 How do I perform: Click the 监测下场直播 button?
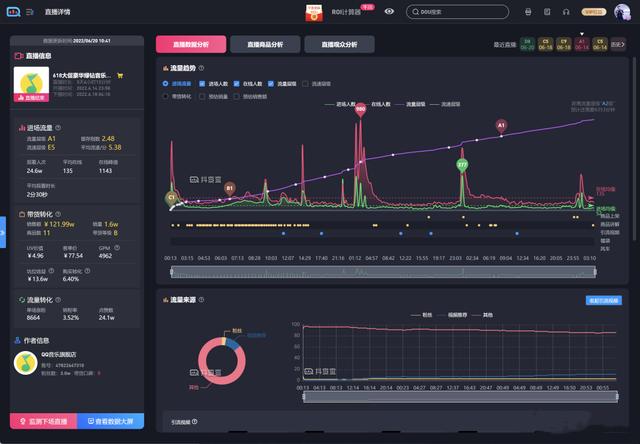(x=42, y=423)
